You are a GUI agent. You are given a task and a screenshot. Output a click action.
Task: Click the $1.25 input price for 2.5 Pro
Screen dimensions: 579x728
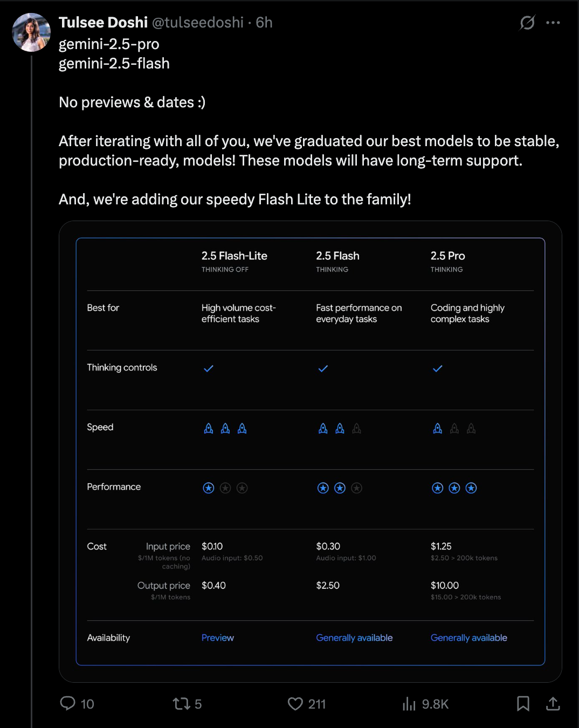click(x=441, y=546)
